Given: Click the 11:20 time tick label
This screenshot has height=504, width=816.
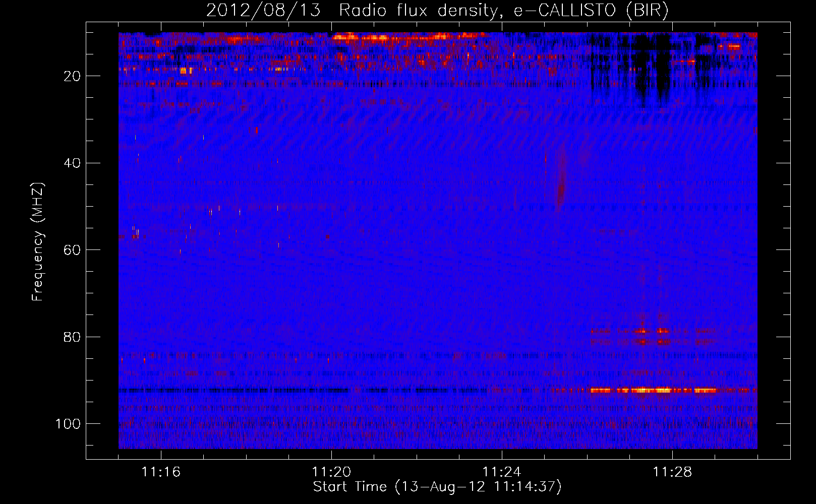Looking at the screenshot, I should pos(331,472).
